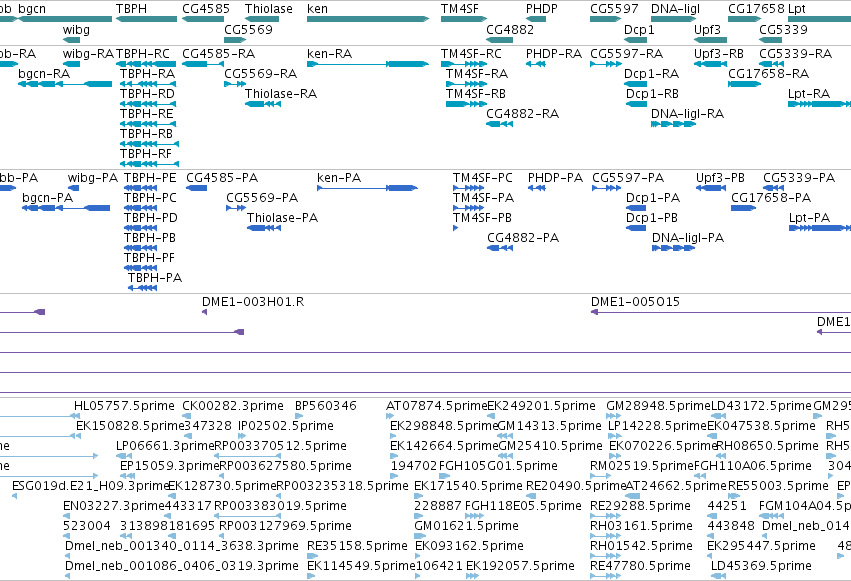This screenshot has width=851, height=581.
Task: Select the TM4SF-RC transcript
Action: pos(464,64)
